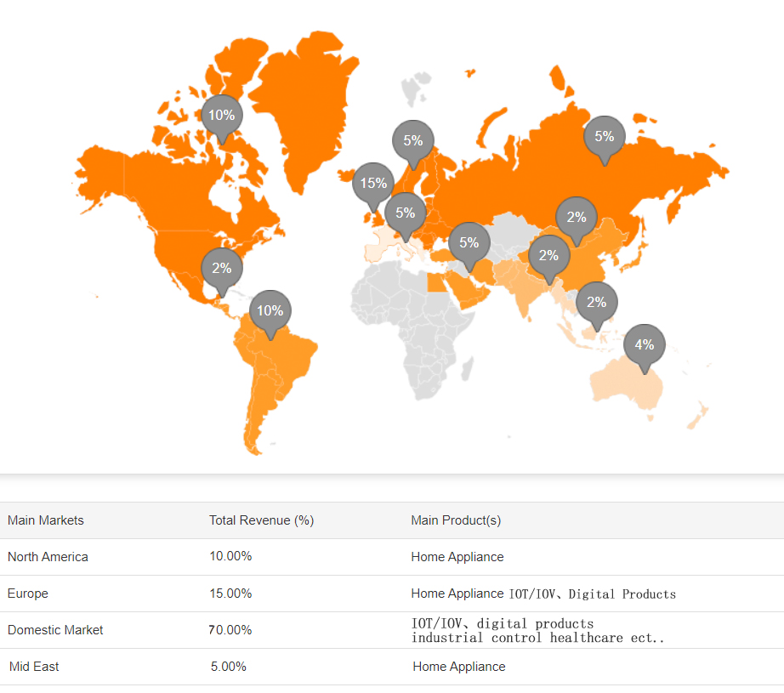
Task: Click the Domestic Market row label
Action: coord(55,630)
